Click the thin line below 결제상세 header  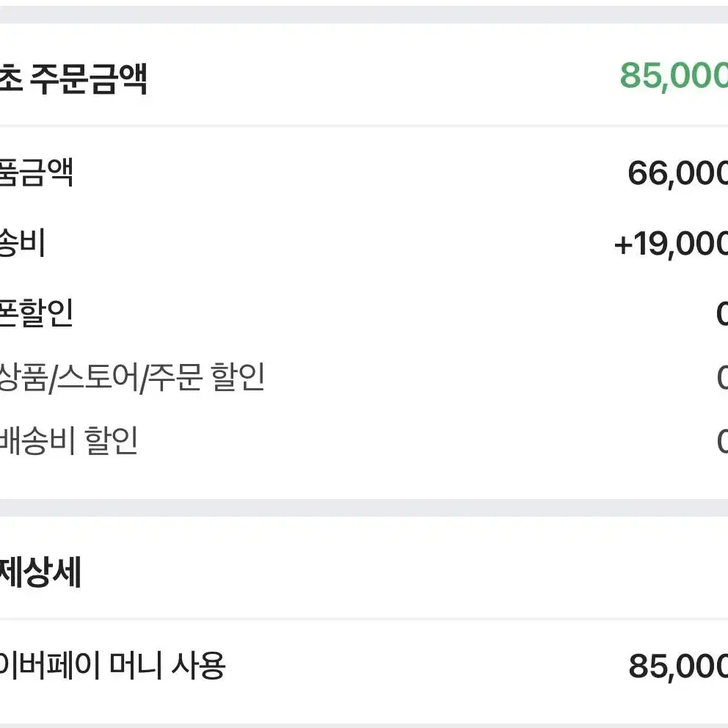[364, 619]
